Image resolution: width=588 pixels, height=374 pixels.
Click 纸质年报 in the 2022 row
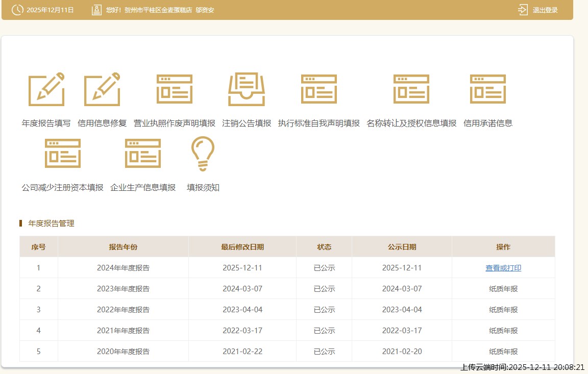pyautogui.click(x=503, y=310)
